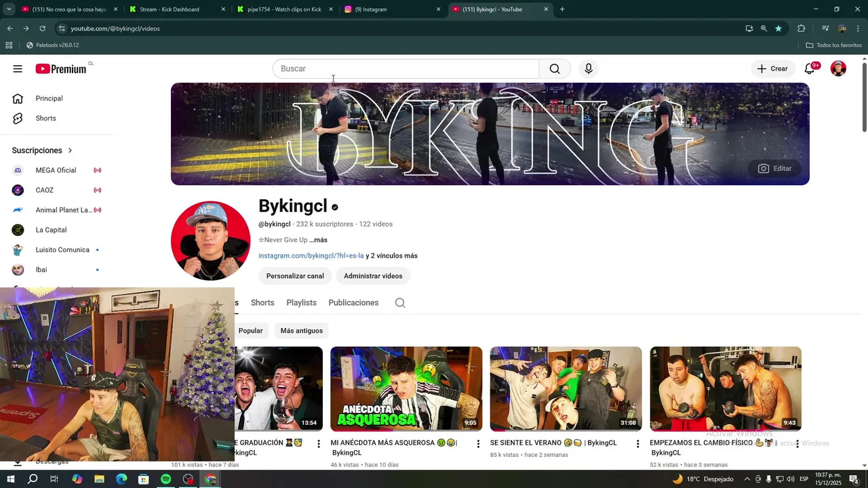Viewport: 868px width, 488px height.
Task: Open the Todos los favoritos folder
Action: (833, 45)
